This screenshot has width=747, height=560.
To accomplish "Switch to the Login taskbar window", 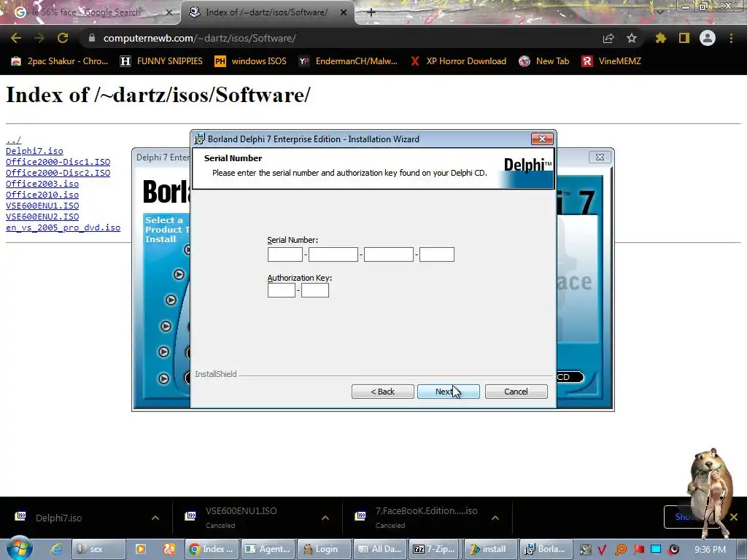I will point(324,549).
